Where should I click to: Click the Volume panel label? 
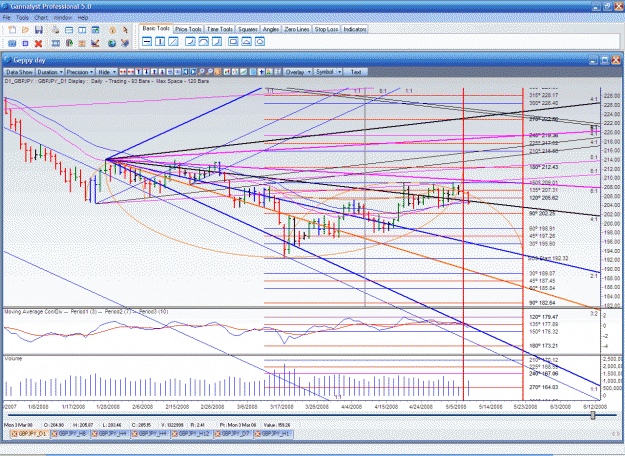(14, 359)
